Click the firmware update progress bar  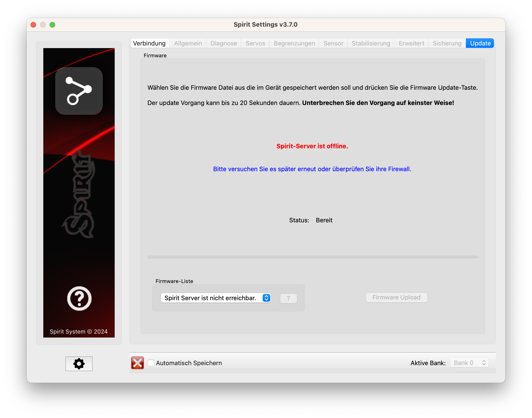coord(312,257)
